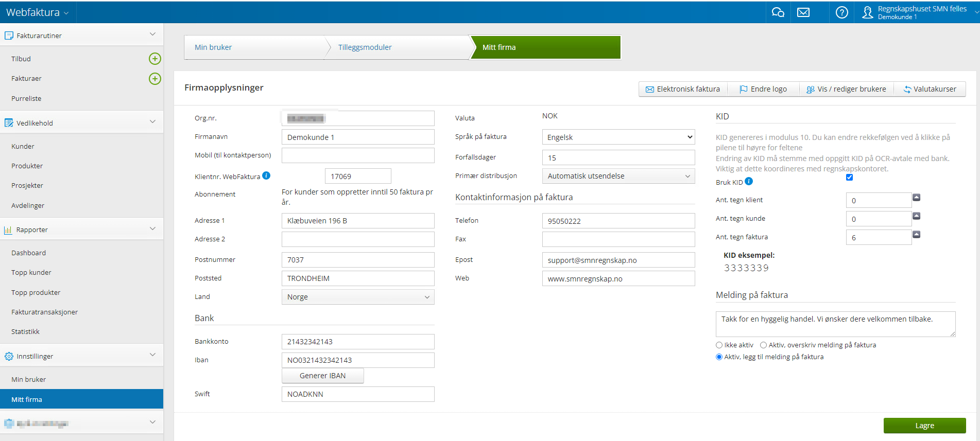Add new Fakturaer with plus icon
Image resolution: width=980 pixels, height=441 pixels.
(155, 79)
